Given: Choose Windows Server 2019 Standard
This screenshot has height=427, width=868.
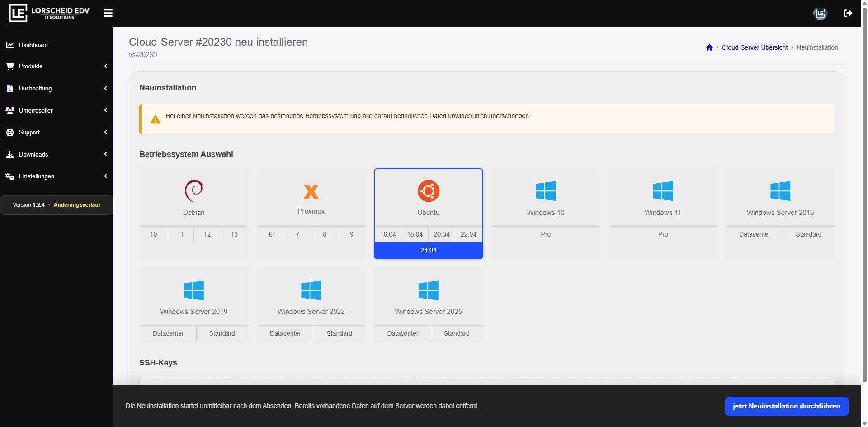Looking at the screenshot, I should (x=222, y=333).
